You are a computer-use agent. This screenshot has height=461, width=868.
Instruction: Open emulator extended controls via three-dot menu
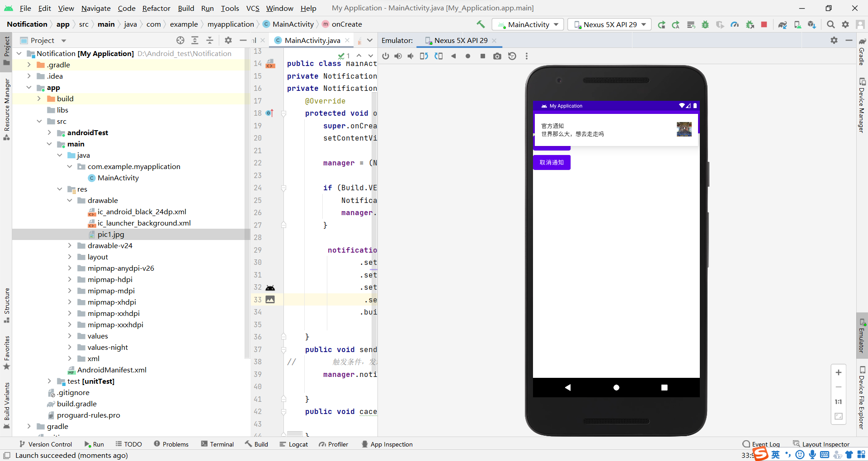click(526, 56)
